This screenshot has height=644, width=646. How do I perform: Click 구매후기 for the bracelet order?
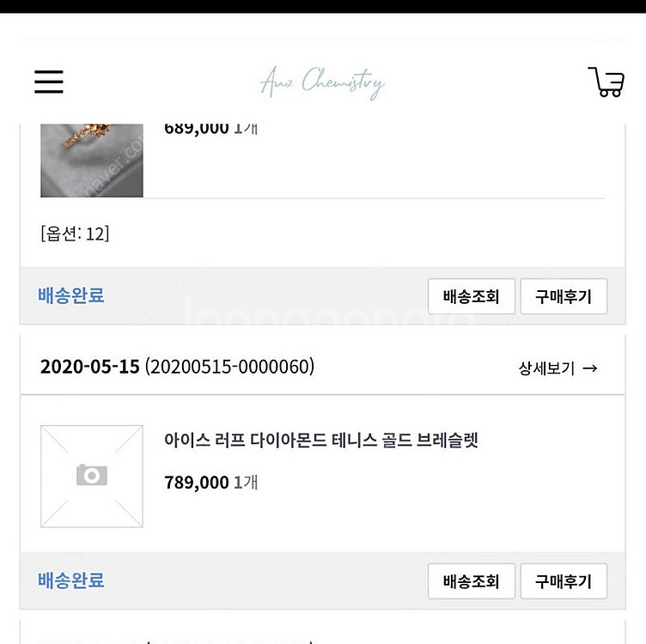564,581
